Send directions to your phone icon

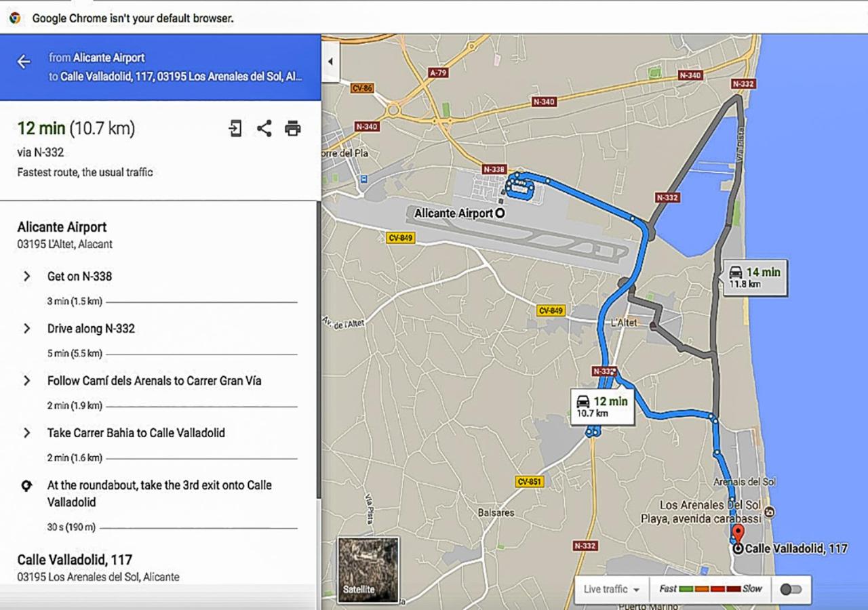[235, 128]
